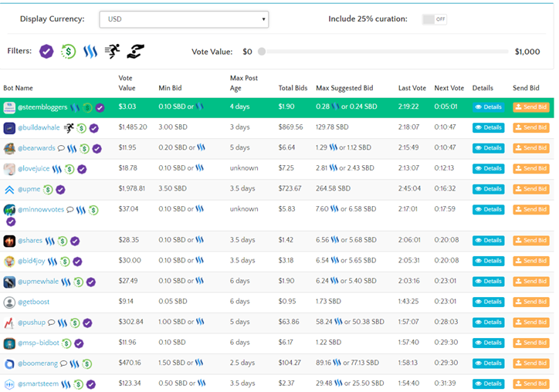Click the comment bubble icon next to @pushup
The image size is (559, 392).
point(51,323)
